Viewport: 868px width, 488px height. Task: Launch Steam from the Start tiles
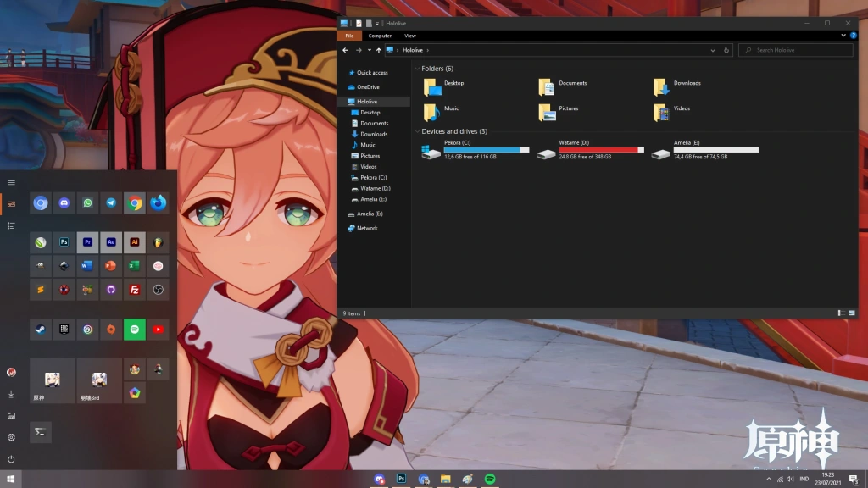click(x=41, y=330)
